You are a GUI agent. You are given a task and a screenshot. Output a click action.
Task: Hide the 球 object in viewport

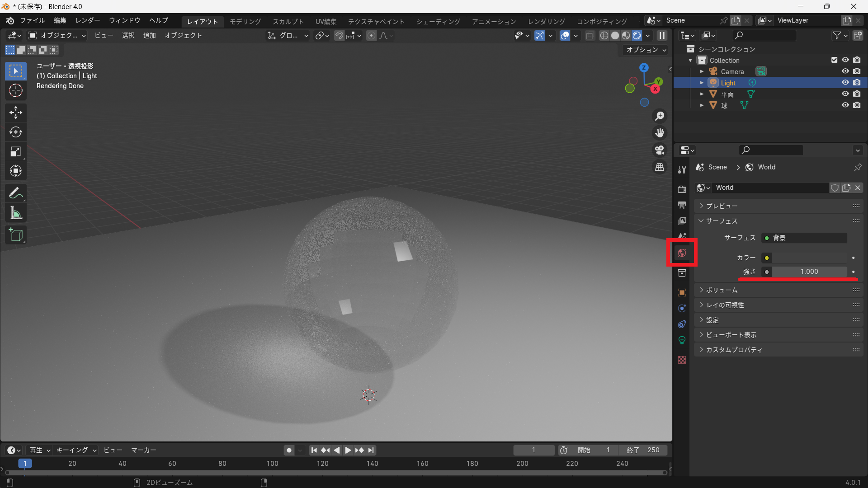coord(845,105)
